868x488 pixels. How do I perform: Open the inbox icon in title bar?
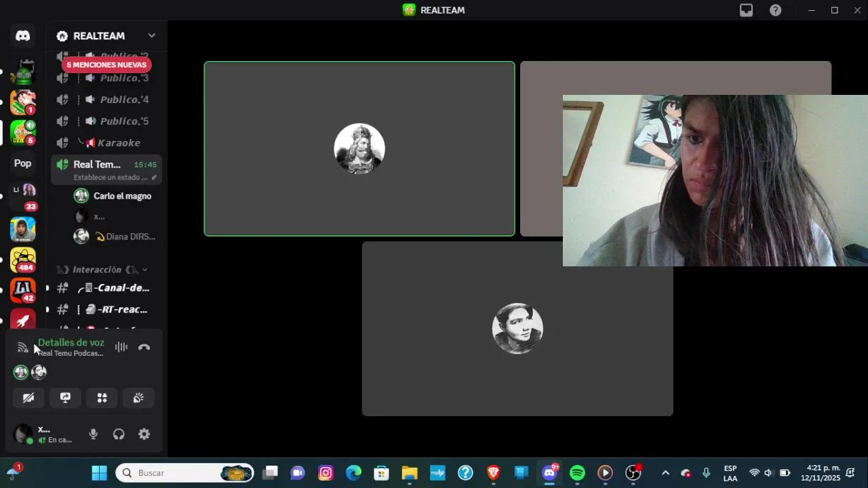[746, 10]
